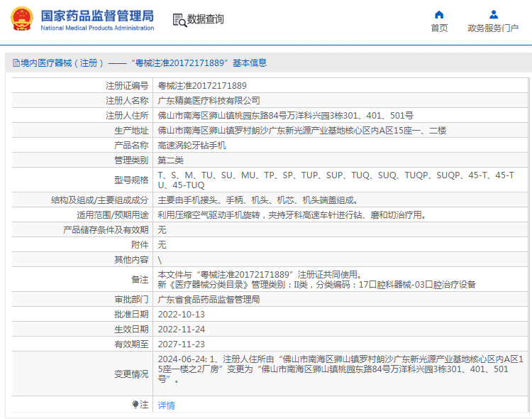Click the 附件 row label

click(140, 245)
